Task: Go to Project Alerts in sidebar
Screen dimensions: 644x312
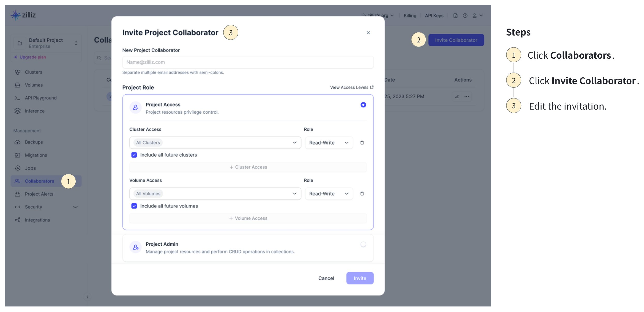Action: pyautogui.click(x=39, y=194)
